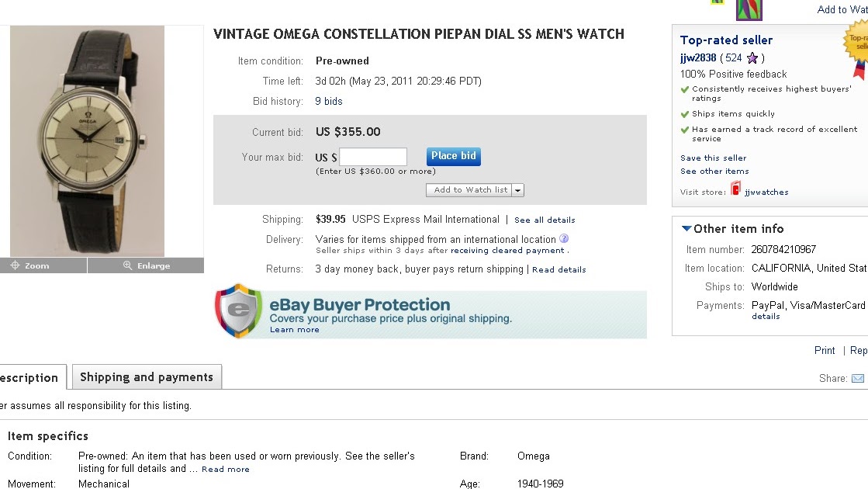
Task: Open See all details for shipping
Action: (544, 220)
